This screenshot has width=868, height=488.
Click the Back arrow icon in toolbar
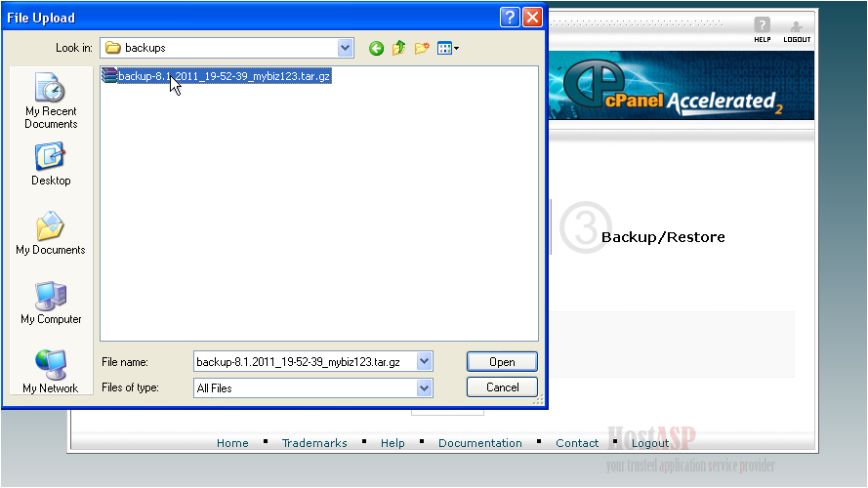[376, 48]
